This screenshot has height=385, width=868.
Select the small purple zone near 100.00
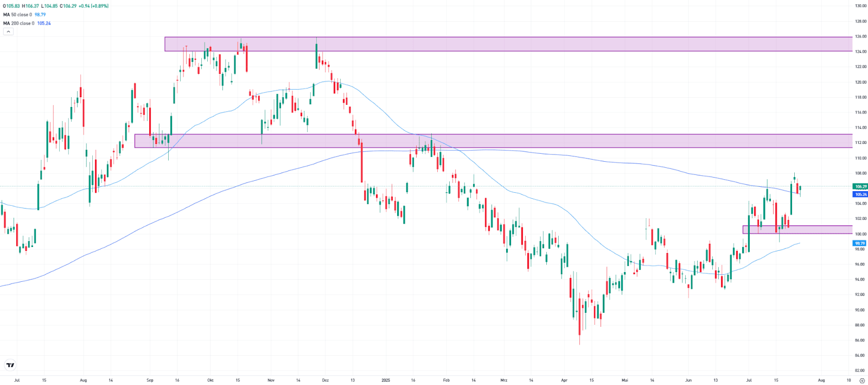click(x=797, y=230)
